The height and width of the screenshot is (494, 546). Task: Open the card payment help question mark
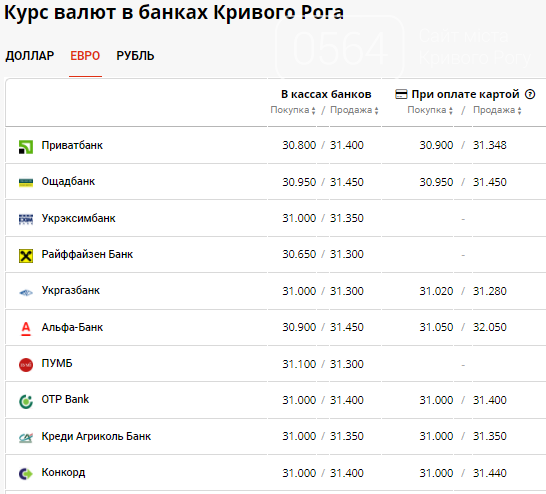(530, 94)
